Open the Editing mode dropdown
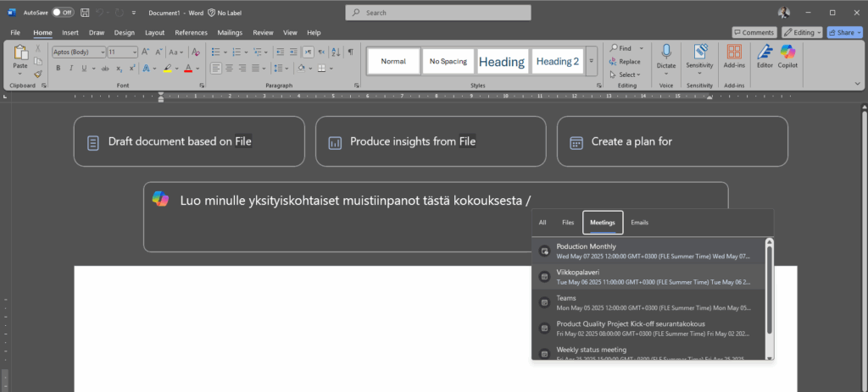This screenshot has height=392, width=868. pyautogui.click(x=802, y=33)
